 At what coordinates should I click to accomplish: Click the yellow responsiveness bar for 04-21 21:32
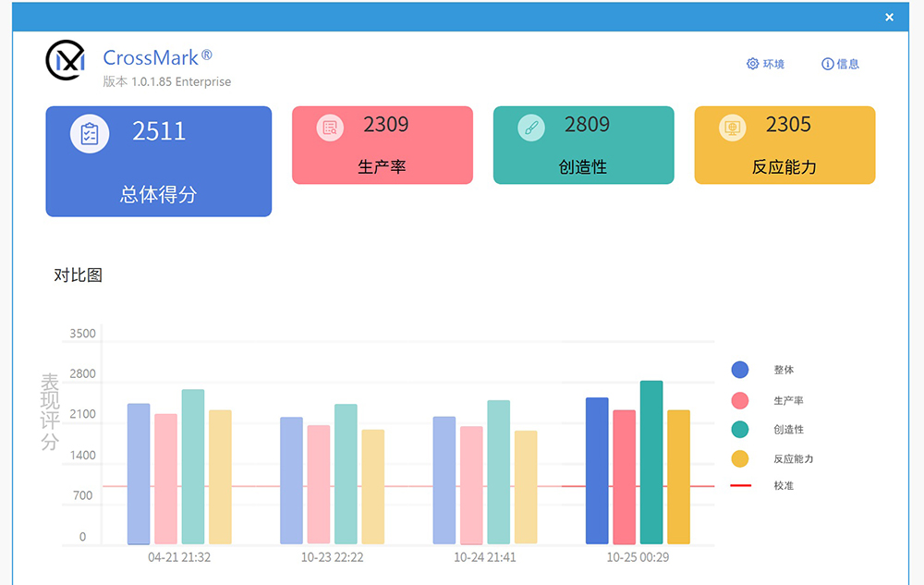[221, 477]
